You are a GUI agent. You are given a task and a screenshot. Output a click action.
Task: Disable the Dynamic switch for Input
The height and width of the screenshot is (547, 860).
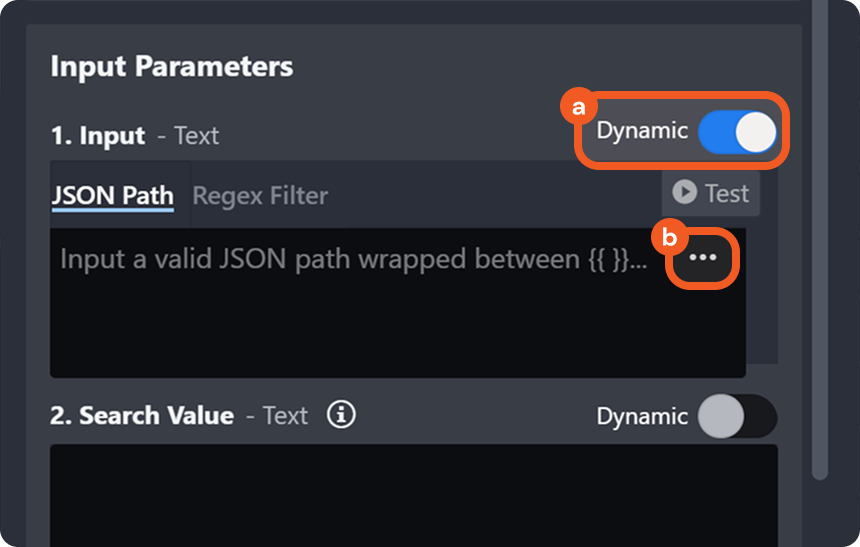click(x=738, y=133)
